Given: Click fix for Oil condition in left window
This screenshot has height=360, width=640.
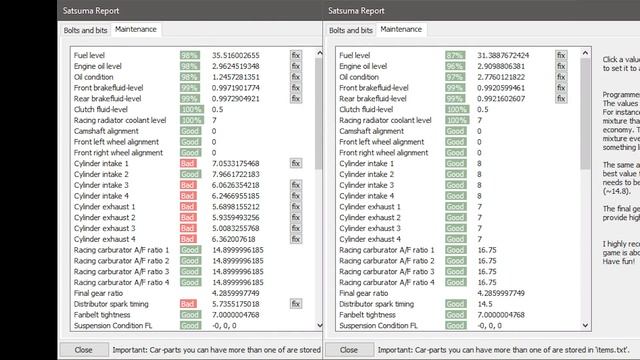Looking at the screenshot, I should pyautogui.click(x=296, y=77).
